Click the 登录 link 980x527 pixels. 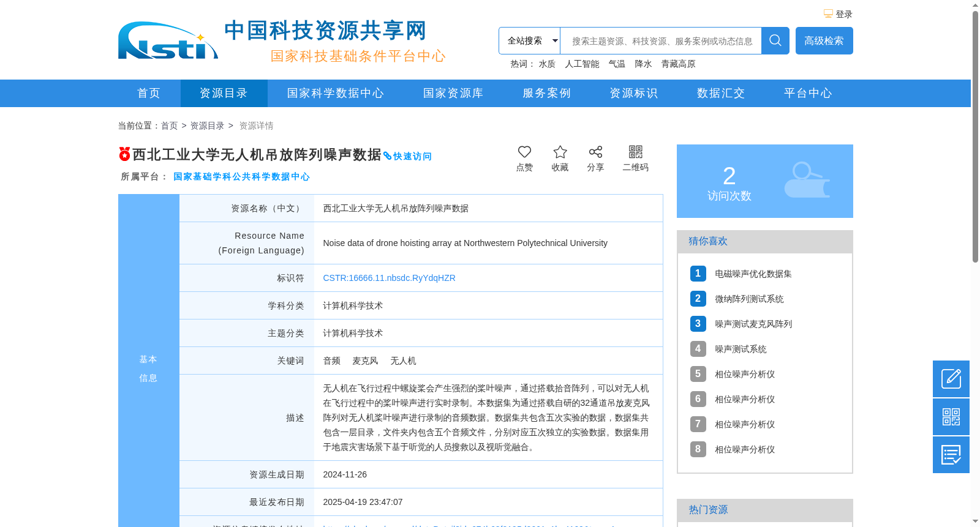click(x=844, y=14)
